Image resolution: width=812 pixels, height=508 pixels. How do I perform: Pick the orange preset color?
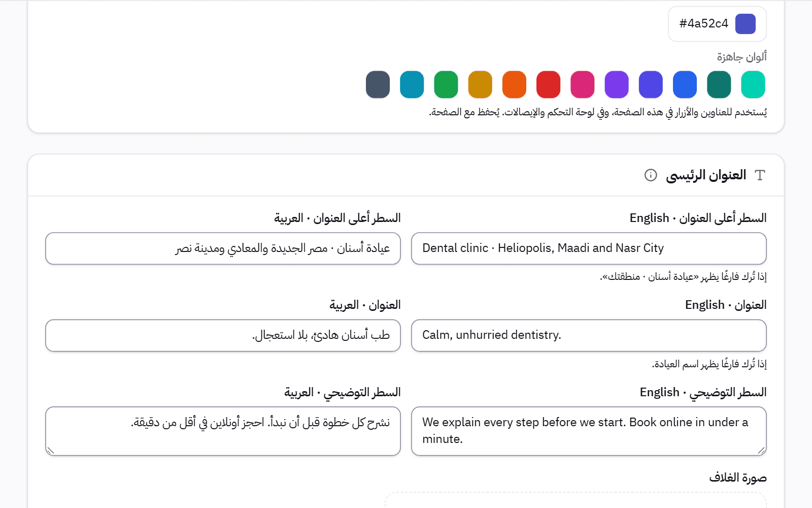tap(514, 84)
